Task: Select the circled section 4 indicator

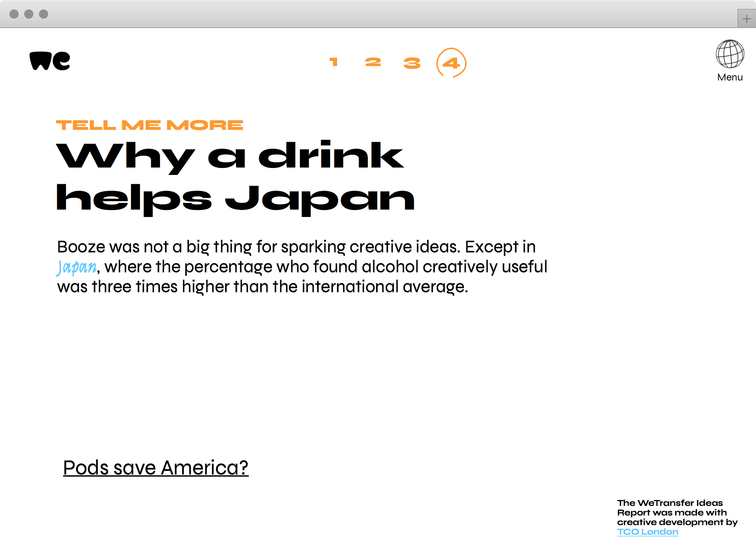Action: coord(451,63)
